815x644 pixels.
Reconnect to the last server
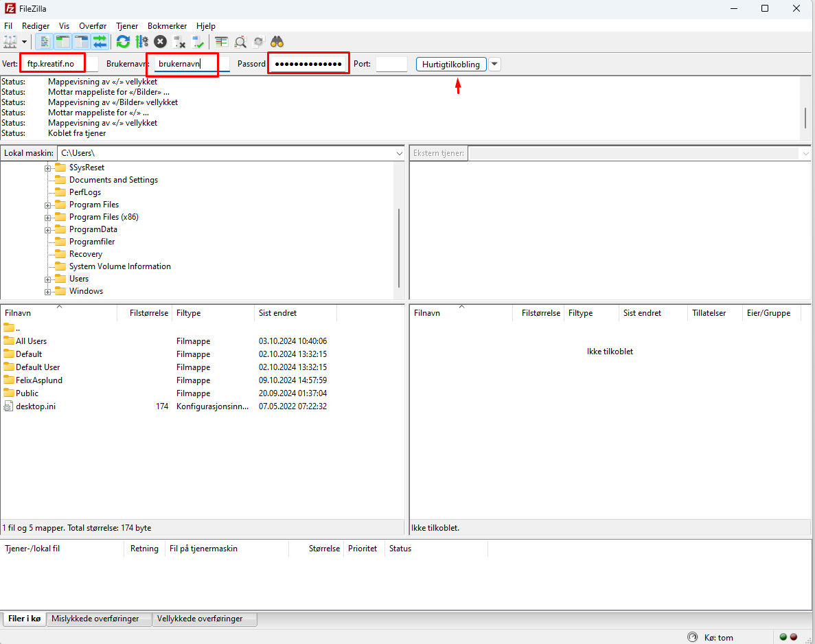click(x=198, y=42)
